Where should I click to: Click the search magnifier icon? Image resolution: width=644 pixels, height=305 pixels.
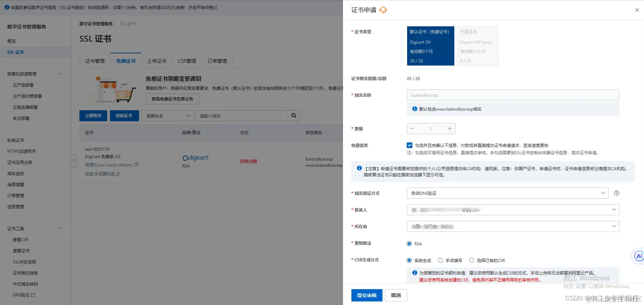(x=294, y=116)
